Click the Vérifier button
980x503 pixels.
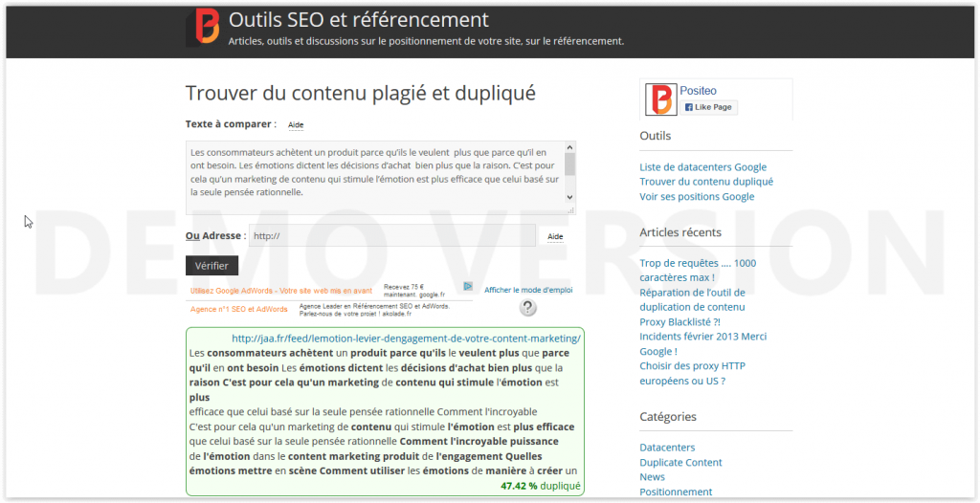click(x=212, y=266)
